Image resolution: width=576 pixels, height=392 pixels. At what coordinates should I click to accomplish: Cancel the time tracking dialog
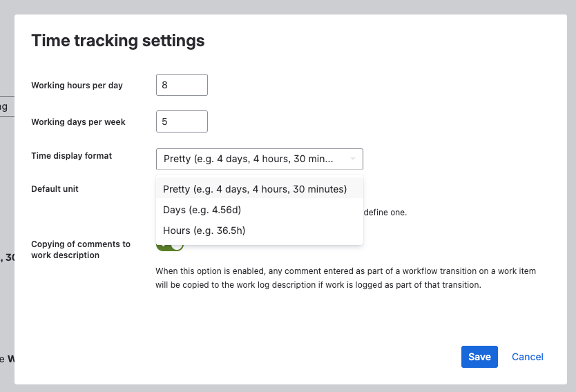[528, 357]
